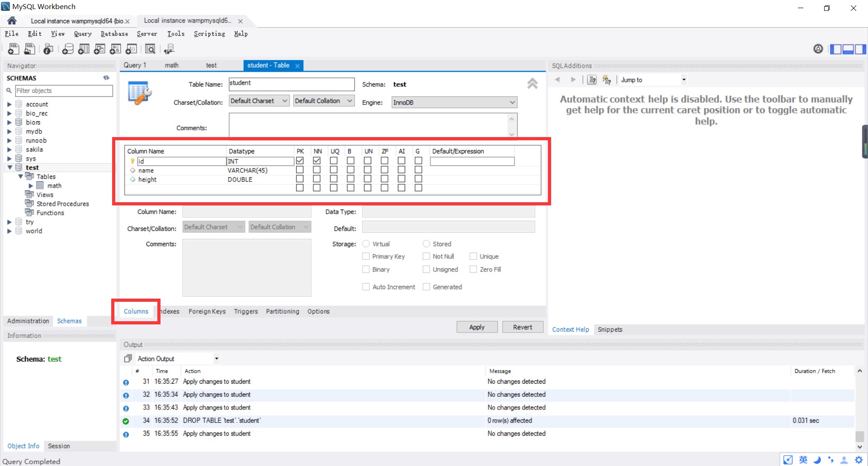Toggle automatic context help icon
Viewport: 868px width, 466px height.
click(x=607, y=80)
